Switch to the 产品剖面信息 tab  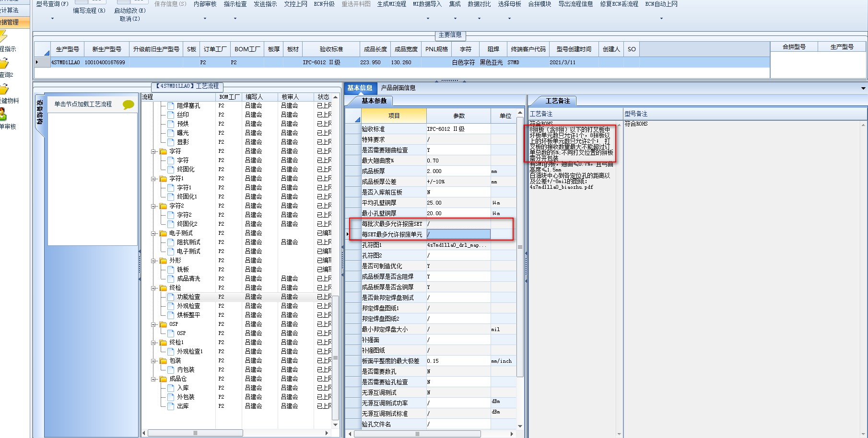pos(398,88)
